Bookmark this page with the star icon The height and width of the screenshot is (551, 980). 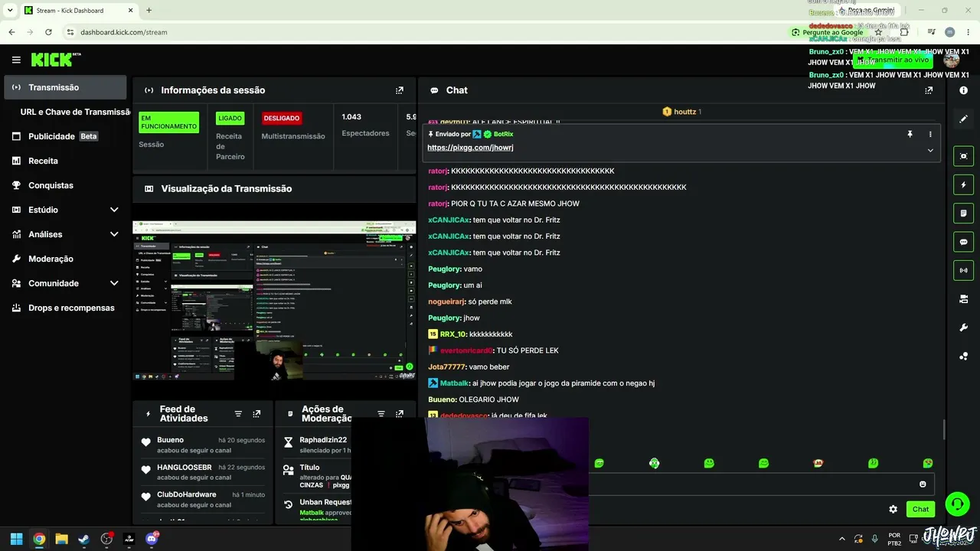coord(879,32)
